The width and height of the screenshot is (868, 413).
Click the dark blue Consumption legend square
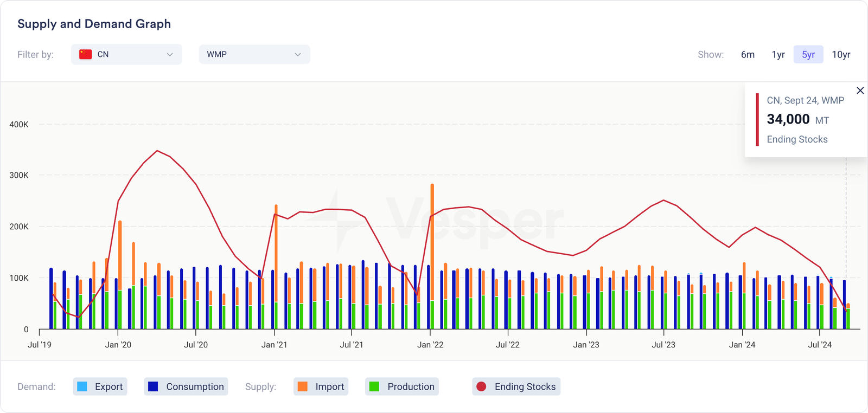pos(153,386)
